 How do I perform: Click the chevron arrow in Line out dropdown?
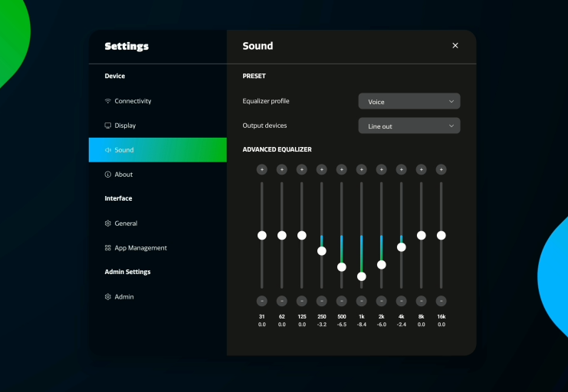[x=451, y=126]
